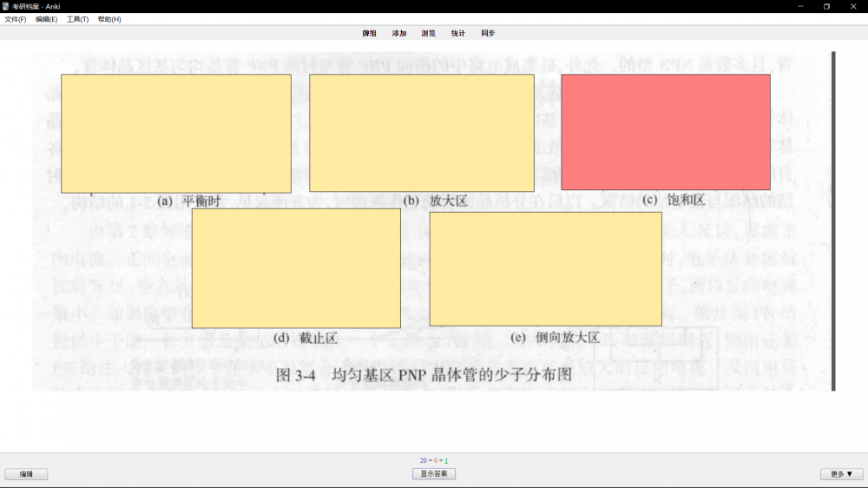Click the card count 20+0+1
Screen dimensions: 868x488
point(434,460)
